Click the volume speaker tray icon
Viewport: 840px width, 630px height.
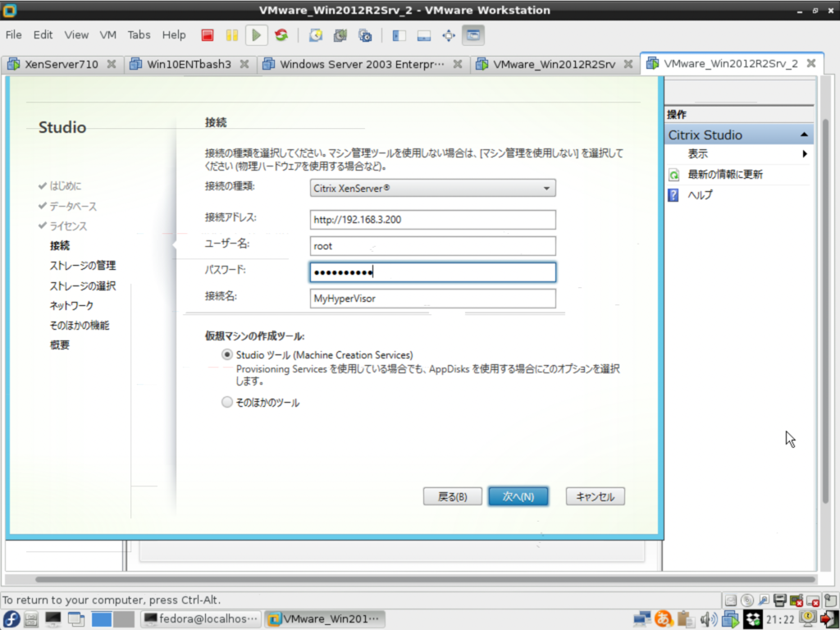pos(708,619)
